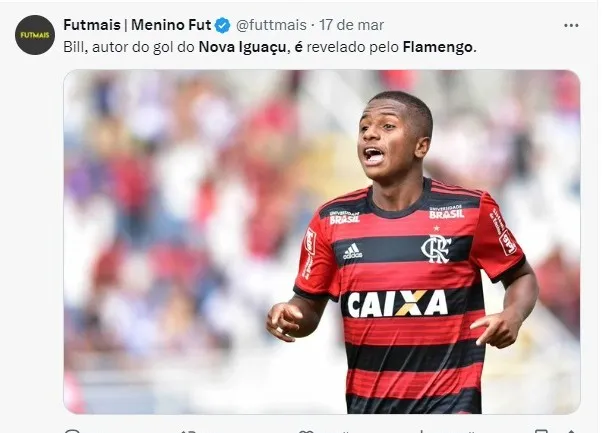The width and height of the screenshot is (602, 433).
Task: Bookmark the tweet with the bookmark icon
Action: click(541, 431)
